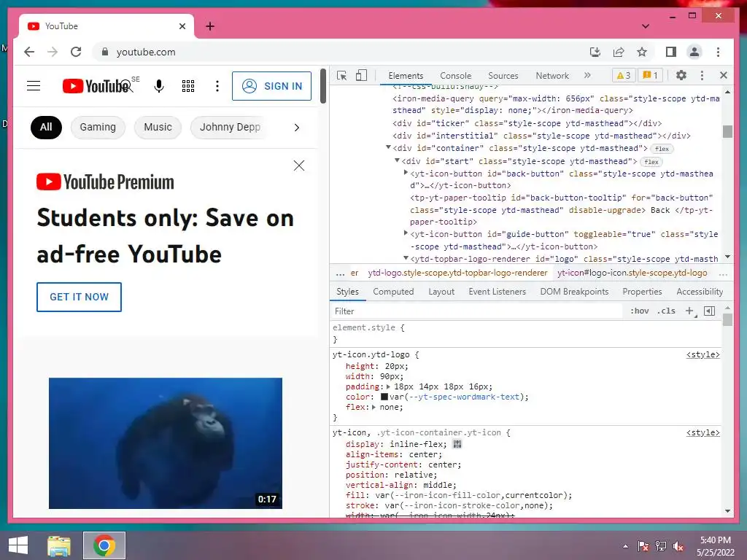Switch to the Elements panel tab
This screenshot has width=747, height=560.
[x=406, y=76]
